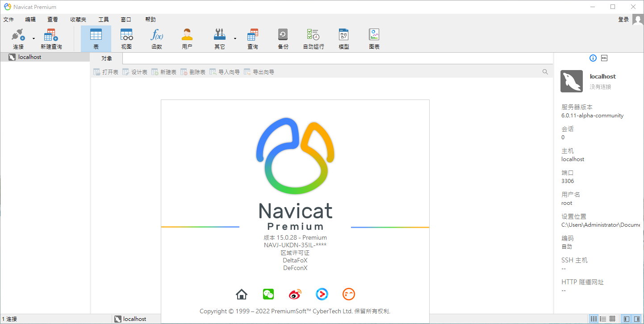Launch the Model (模型) tool

point(344,38)
